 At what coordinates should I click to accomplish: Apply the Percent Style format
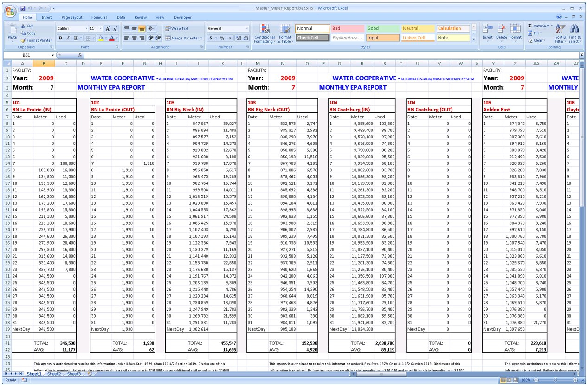coord(222,38)
